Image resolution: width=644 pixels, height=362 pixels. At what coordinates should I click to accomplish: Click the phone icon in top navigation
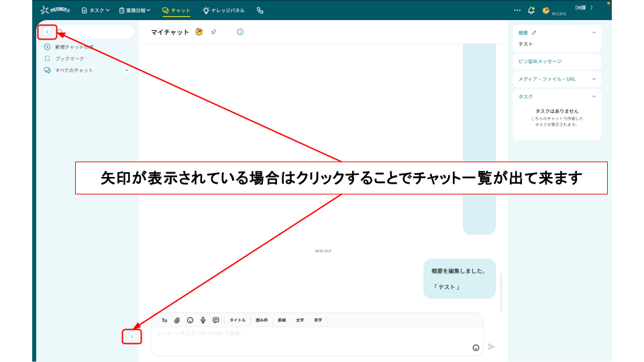click(260, 10)
